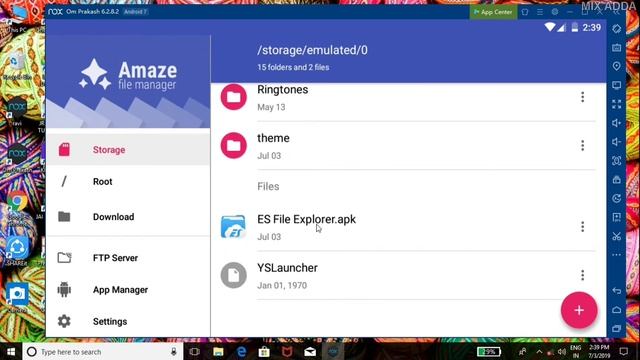
Task: Click the YSLauncher file icon
Action: 233,275
